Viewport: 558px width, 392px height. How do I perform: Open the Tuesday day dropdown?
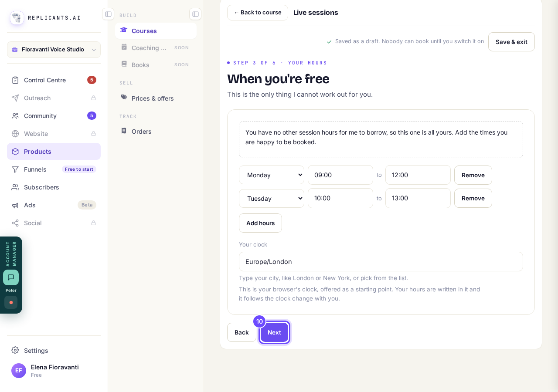[x=272, y=198]
